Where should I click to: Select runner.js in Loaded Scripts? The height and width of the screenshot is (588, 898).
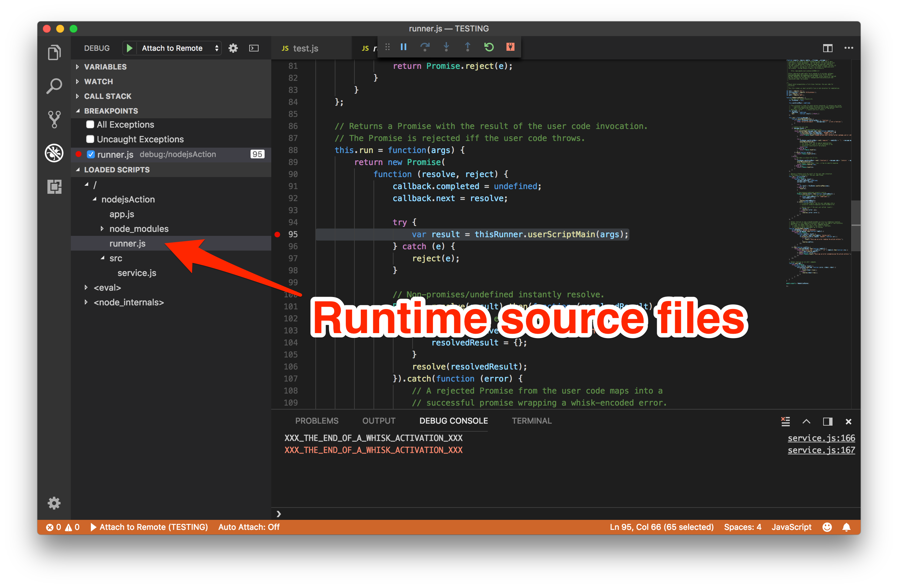click(127, 244)
